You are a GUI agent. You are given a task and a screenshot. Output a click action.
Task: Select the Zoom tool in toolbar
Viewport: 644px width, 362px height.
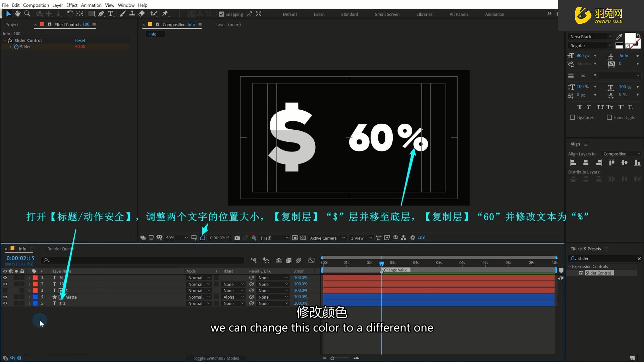click(x=27, y=14)
